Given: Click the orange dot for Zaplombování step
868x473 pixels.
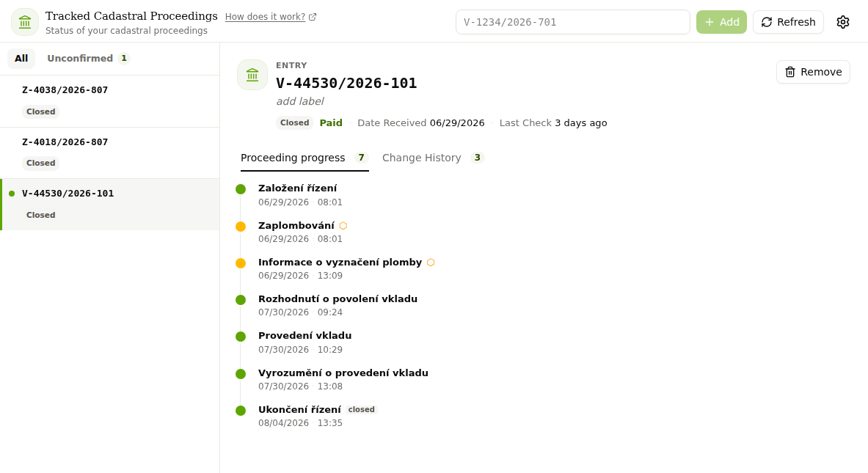Looking at the screenshot, I should tap(241, 227).
